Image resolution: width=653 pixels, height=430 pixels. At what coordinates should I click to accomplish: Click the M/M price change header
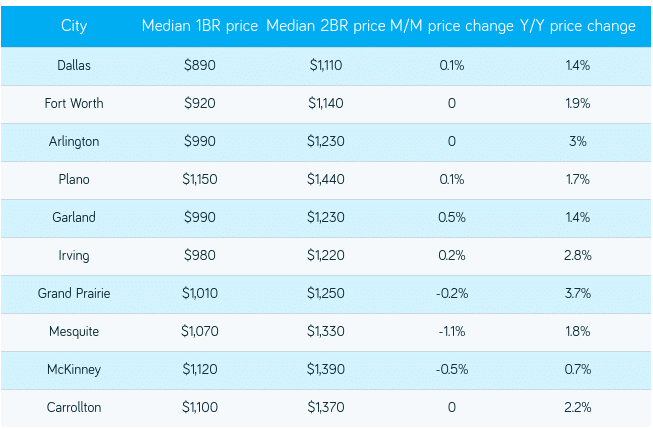coord(451,26)
